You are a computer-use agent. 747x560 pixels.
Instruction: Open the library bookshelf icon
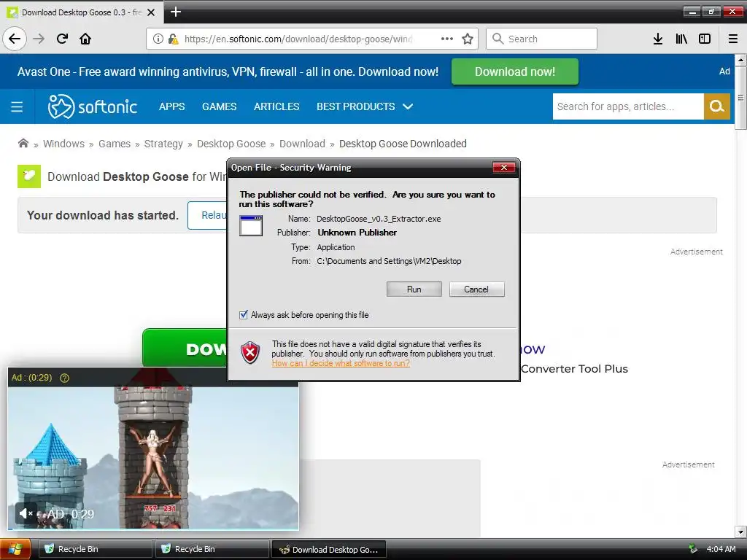click(x=681, y=39)
